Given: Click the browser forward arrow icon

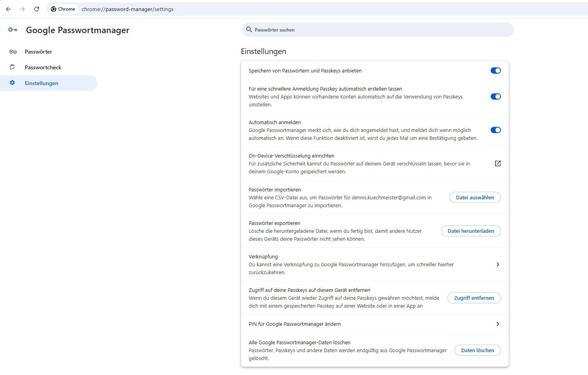Looking at the screenshot, I should (22, 9).
